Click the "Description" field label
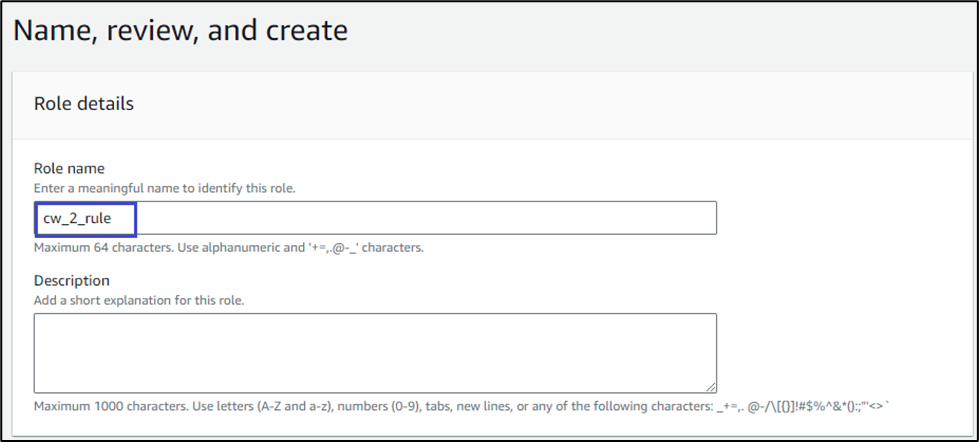The width and height of the screenshot is (979, 442). click(71, 280)
